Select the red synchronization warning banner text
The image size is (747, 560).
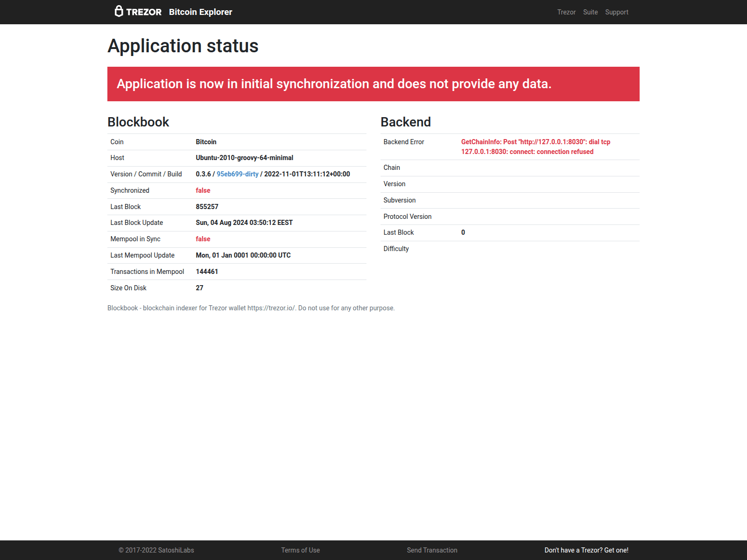coord(334,84)
